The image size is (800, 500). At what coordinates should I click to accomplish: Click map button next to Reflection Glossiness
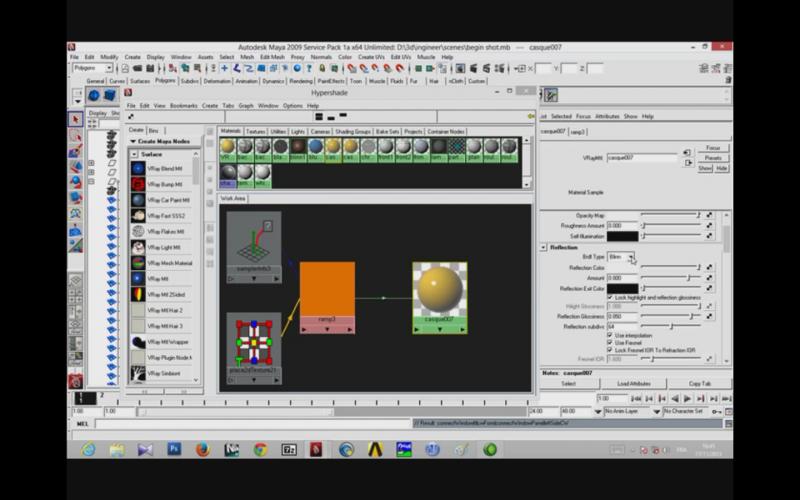709,316
